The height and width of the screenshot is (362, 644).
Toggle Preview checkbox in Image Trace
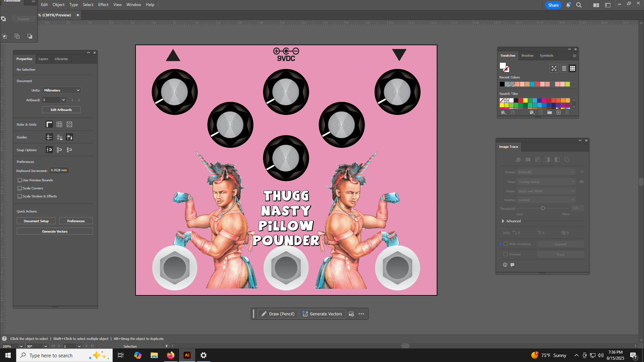coord(505,254)
